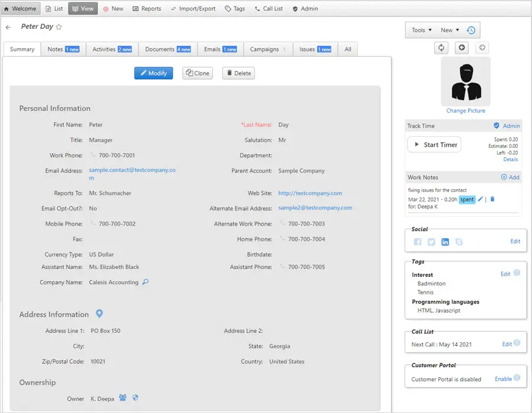Viewport: 532px width, 413px height.
Task: Click the Twitter icon under Social
Action: [431, 242]
